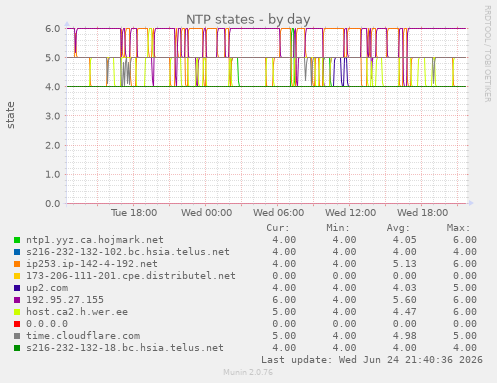Screen dimensions: 497x383
Task: Select the legend label 192.95.27.155
Action: pyautogui.click(x=65, y=300)
